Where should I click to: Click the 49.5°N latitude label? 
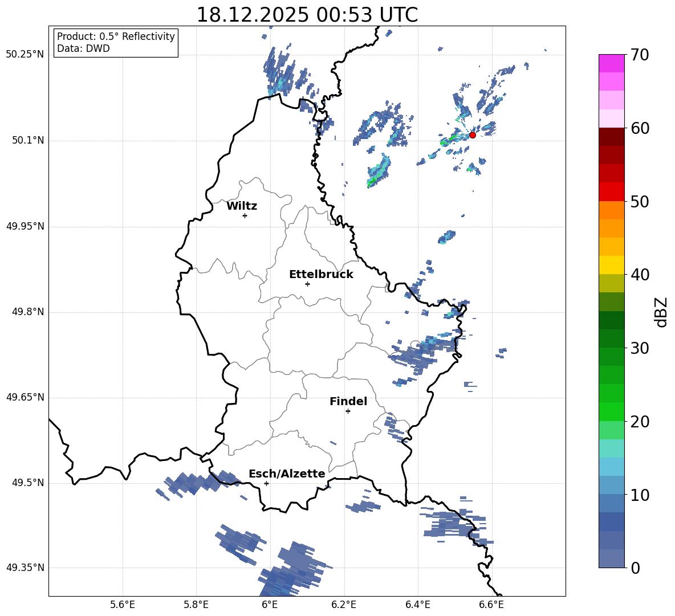point(27,483)
